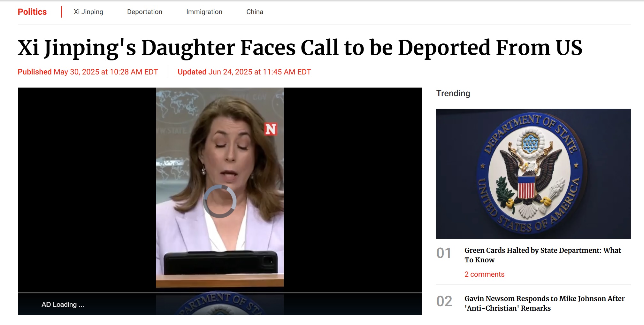Open the Politics section link
The image size is (644, 325).
point(32,12)
